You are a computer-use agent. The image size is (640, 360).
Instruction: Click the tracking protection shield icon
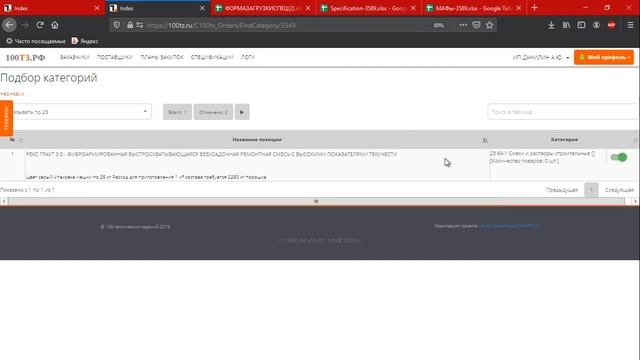(117, 25)
